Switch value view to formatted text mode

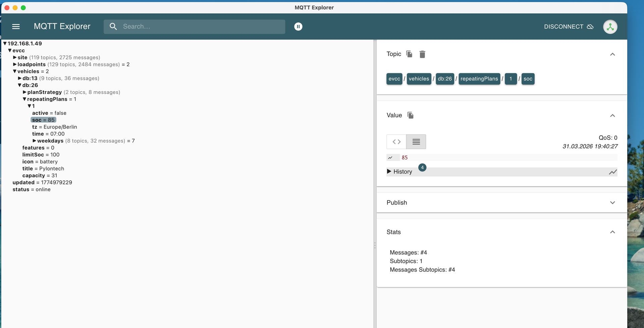click(416, 142)
